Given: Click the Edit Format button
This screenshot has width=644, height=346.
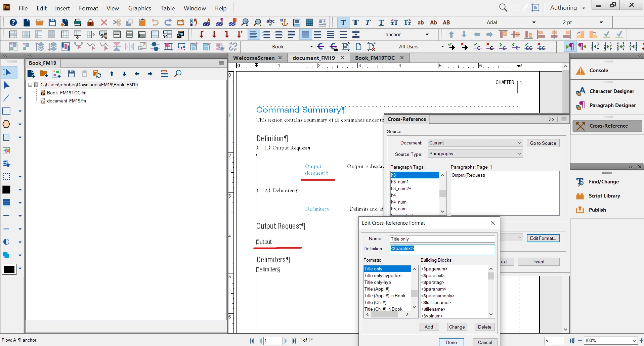Looking at the screenshot, I should coord(543,239).
